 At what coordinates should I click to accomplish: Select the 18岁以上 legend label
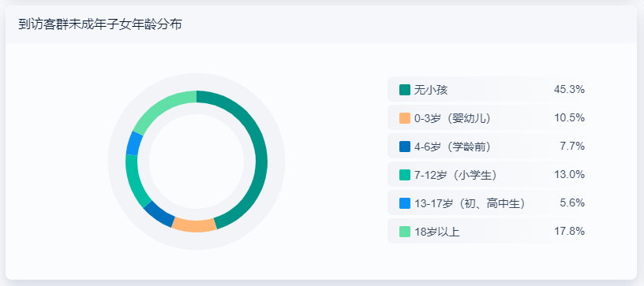pos(436,232)
